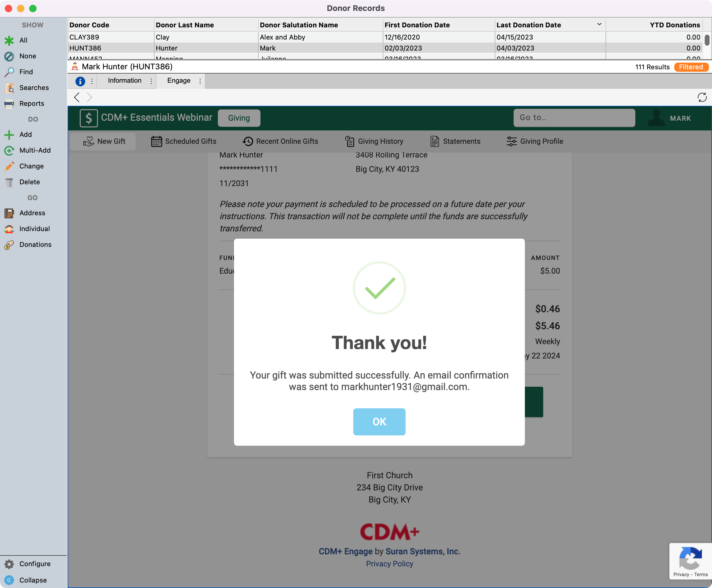
Task: Open the Giving History tab
Action: tap(374, 142)
